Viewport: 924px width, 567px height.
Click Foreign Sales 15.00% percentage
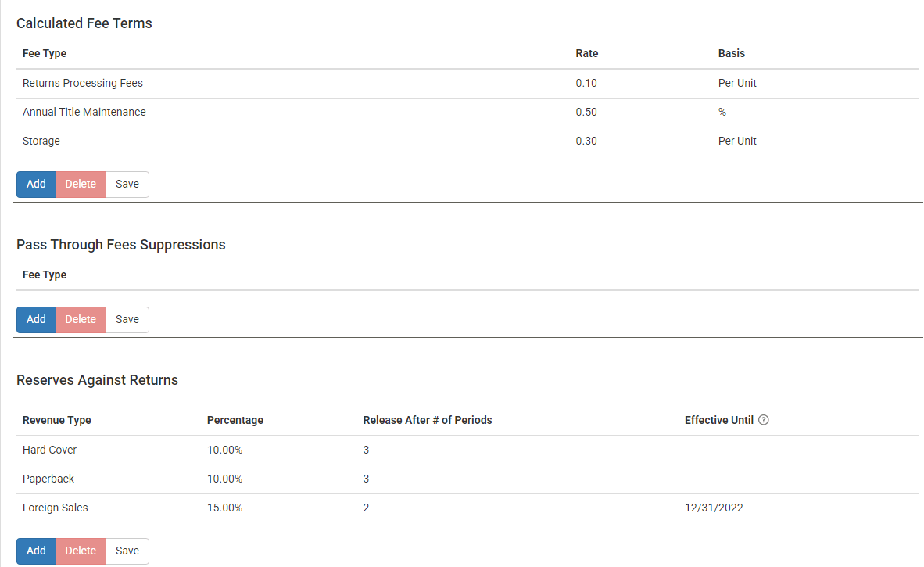click(224, 508)
